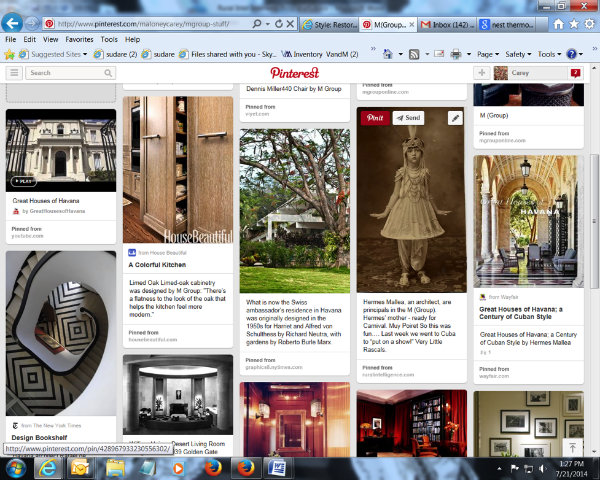Open Internet Explorer from the taskbar
Viewport: 600px width, 480px height.
point(48,468)
